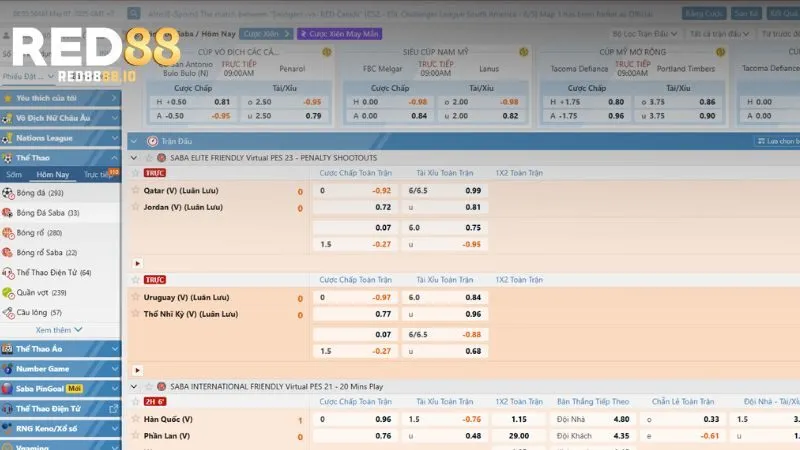Collapse Saba International Friendly league chevron
The width and height of the screenshot is (800, 450).
pyautogui.click(x=134, y=386)
